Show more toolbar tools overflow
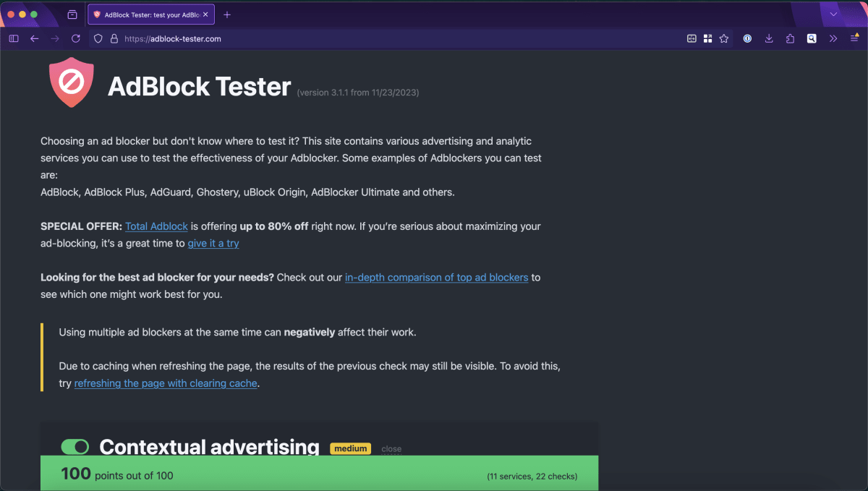This screenshot has height=491, width=868. coord(833,38)
